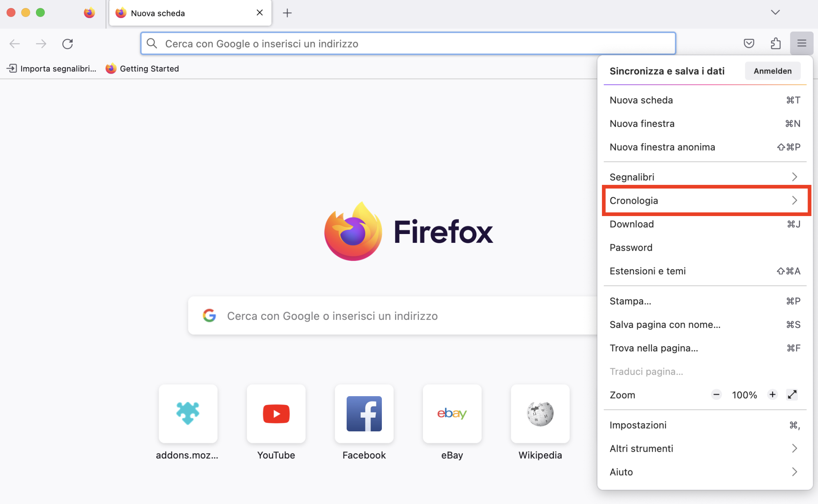This screenshot has height=504, width=818.
Task: Open Impostazioni from the menu
Action: [x=705, y=425]
